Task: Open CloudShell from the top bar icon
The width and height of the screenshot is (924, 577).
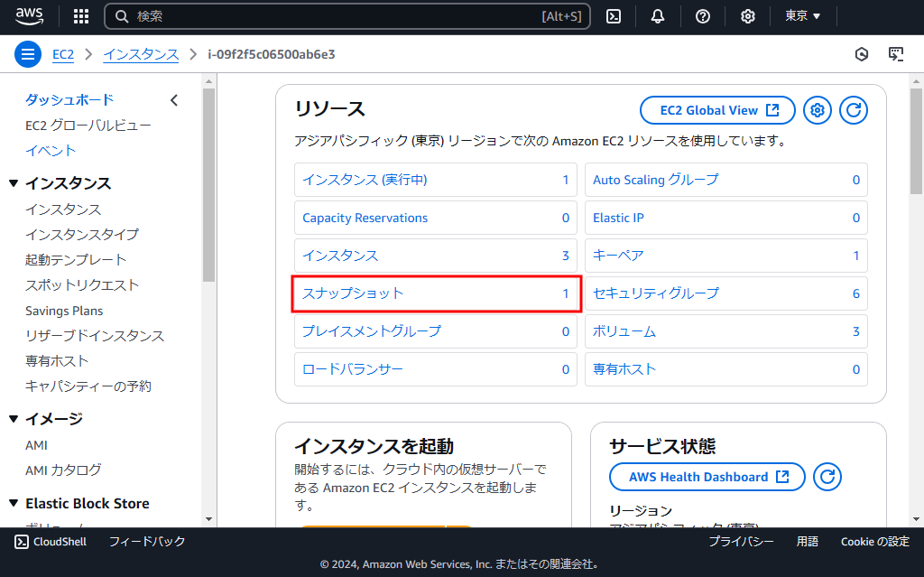Action: click(x=614, y=16)
